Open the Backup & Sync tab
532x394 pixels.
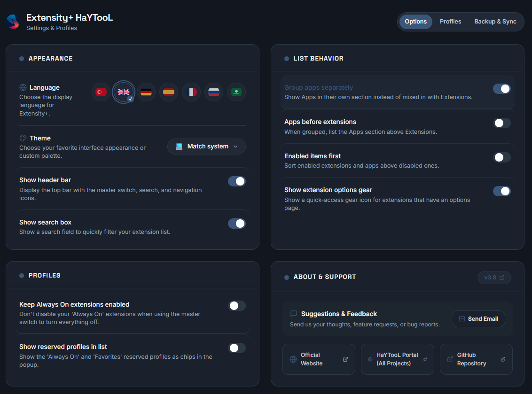point(495,22)
